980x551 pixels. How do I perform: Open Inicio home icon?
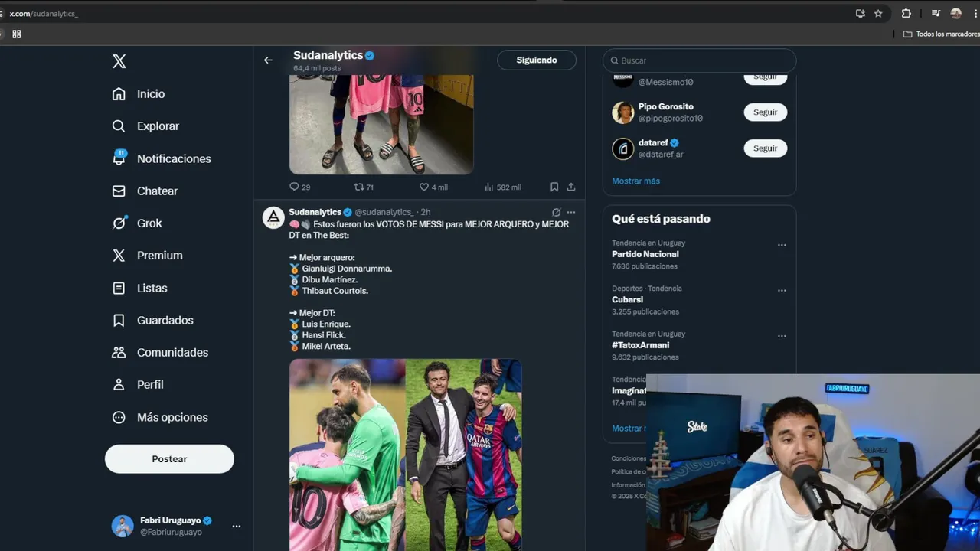[119, 94]
